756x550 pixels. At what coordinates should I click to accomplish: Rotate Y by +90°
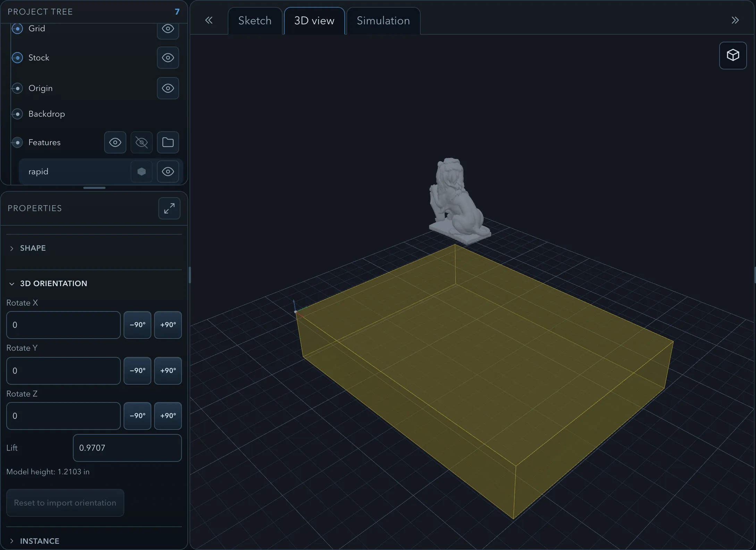[x=168, y=371]
